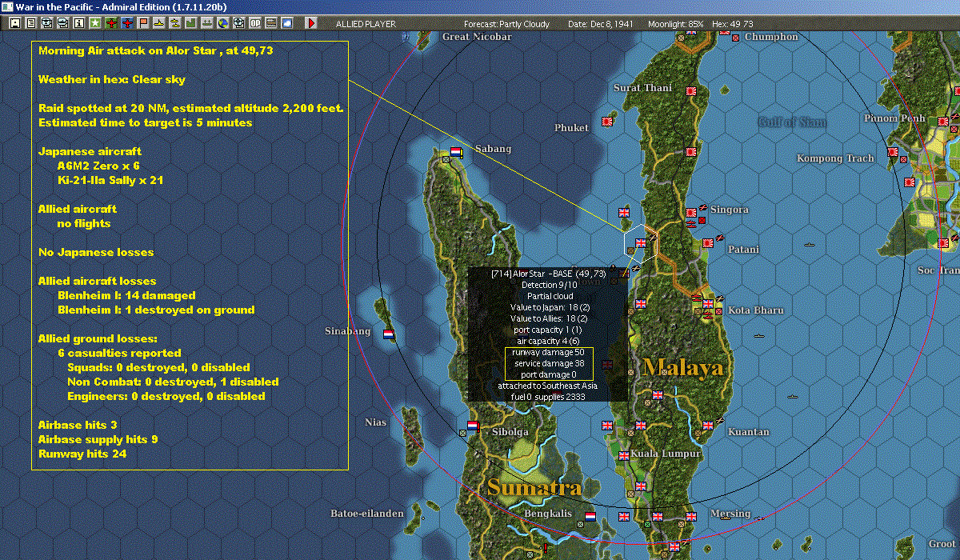The width and height of the screenshot is (960, 560).
Task: Click 'runway damage 50' in base tooltip
Action: [x=548, y=352]
